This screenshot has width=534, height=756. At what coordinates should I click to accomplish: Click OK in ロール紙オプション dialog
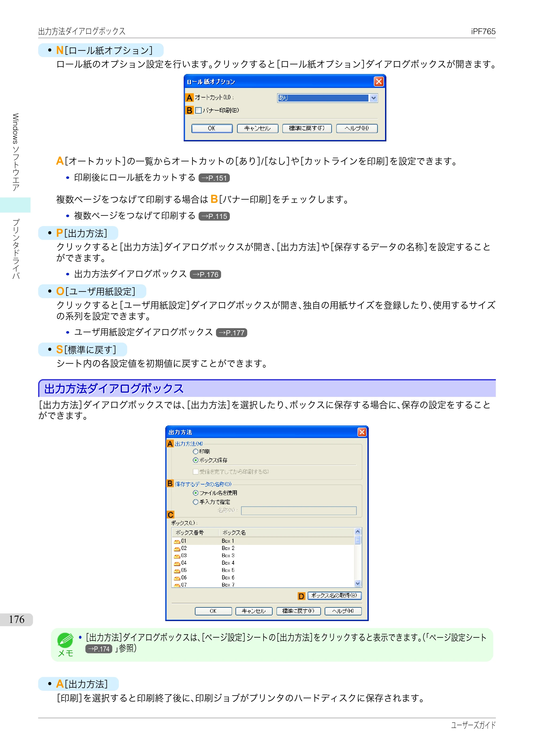pos(212,129)
